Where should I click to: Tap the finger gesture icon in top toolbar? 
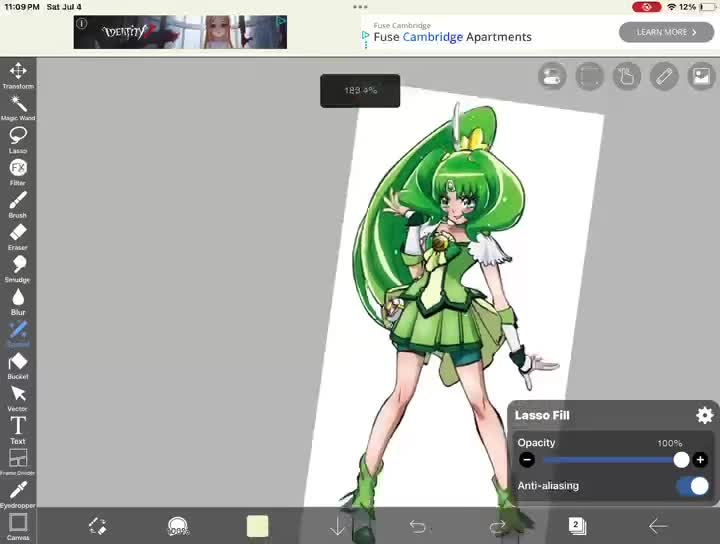(627, 76)
